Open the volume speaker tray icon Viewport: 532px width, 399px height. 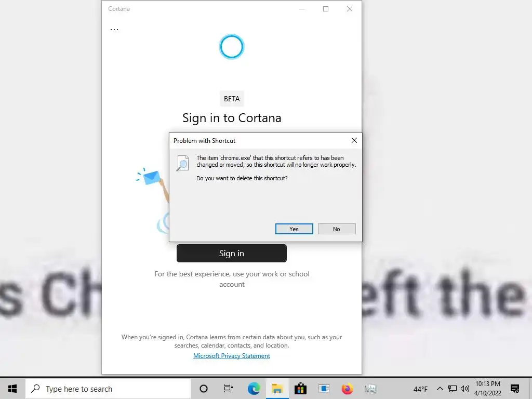(465, 389)
